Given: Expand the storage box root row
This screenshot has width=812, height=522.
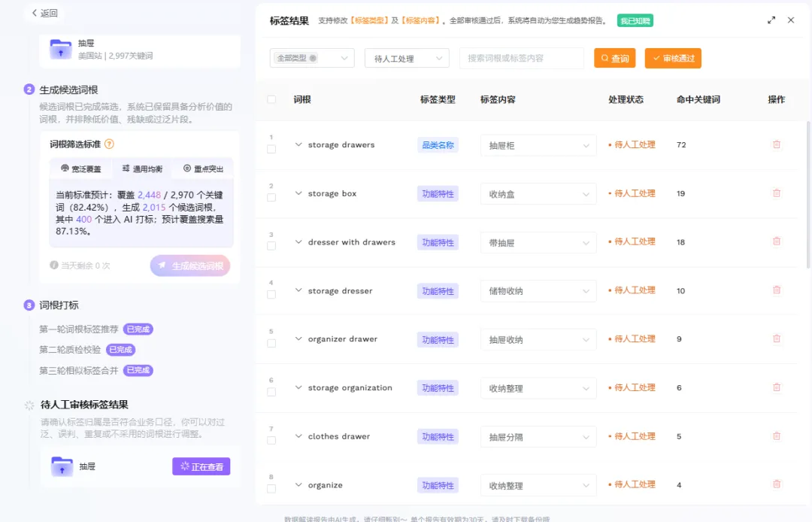Looking at the screenshot, I should tap(298, 193).
